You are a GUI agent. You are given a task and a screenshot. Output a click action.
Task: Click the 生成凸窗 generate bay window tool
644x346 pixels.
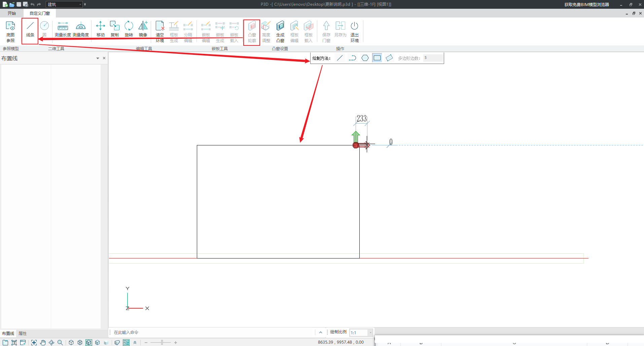point(280,32)
